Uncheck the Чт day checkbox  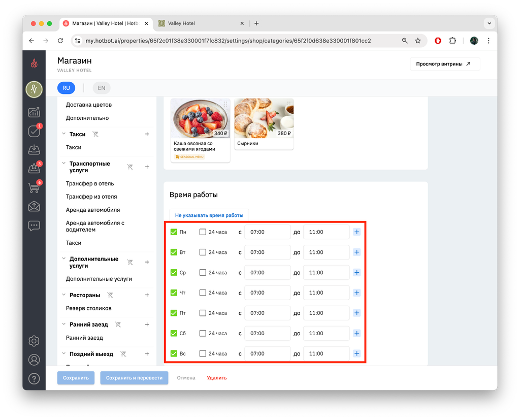(174, 293)
